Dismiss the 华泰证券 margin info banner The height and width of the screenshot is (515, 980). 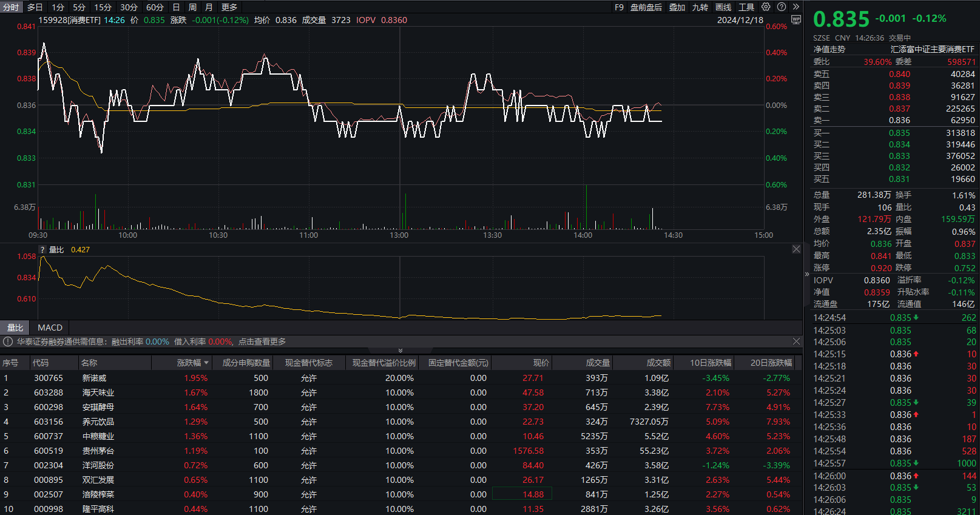coord(796,342)
